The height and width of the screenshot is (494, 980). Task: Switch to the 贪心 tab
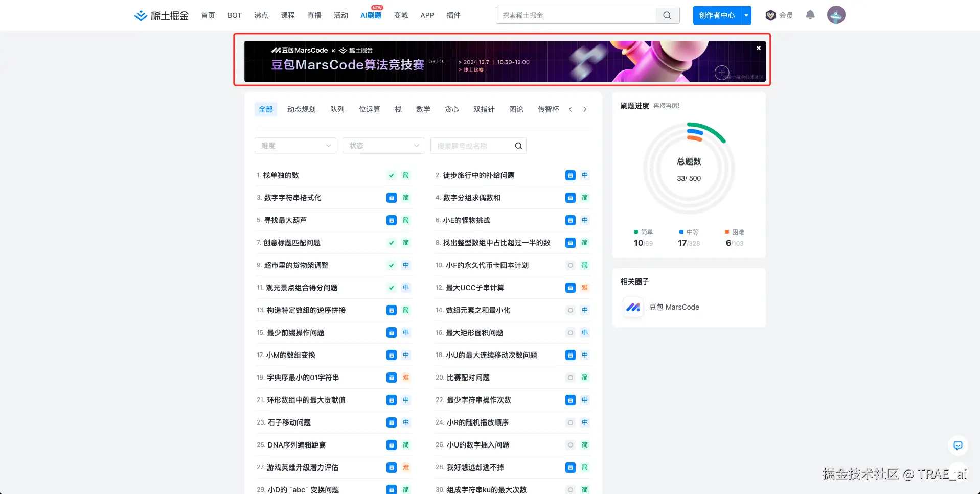point(452,109)
